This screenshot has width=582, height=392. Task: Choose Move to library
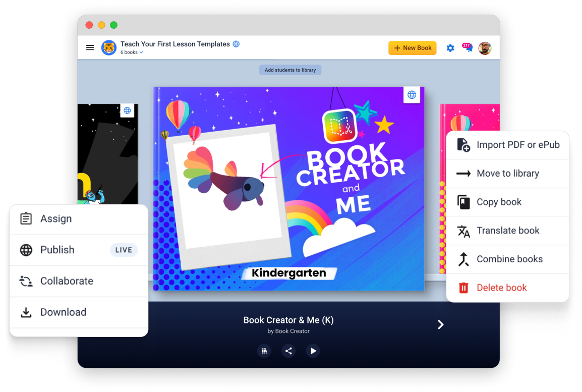pyautogui.click(x=507, y=174)
